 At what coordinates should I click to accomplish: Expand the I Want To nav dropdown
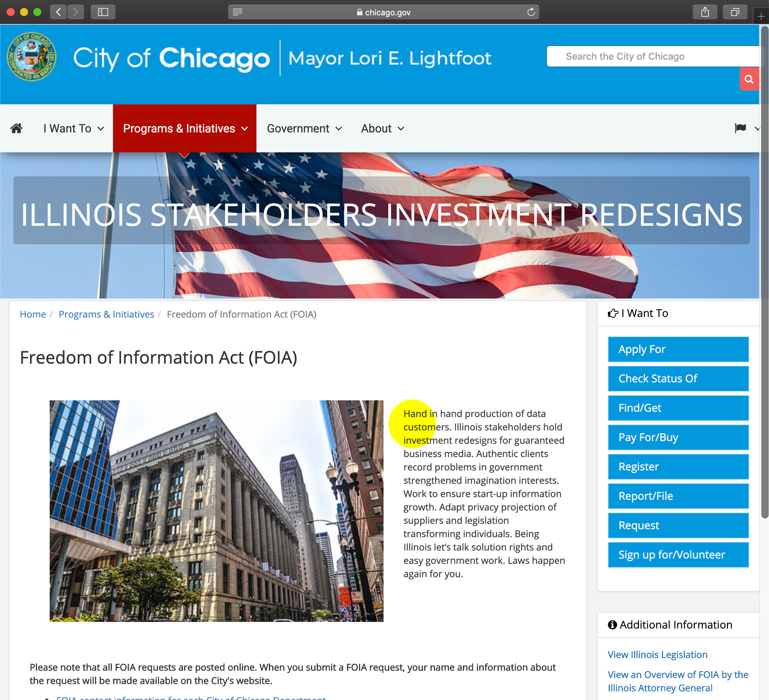tap(74, 129)
